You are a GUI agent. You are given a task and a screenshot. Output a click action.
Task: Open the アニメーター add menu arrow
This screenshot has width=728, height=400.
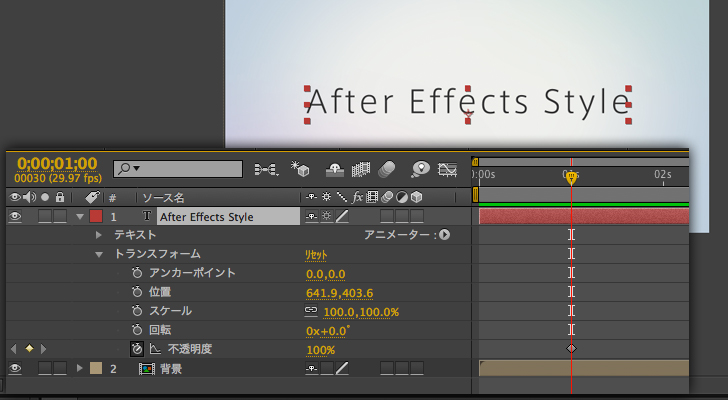(444, 235)
